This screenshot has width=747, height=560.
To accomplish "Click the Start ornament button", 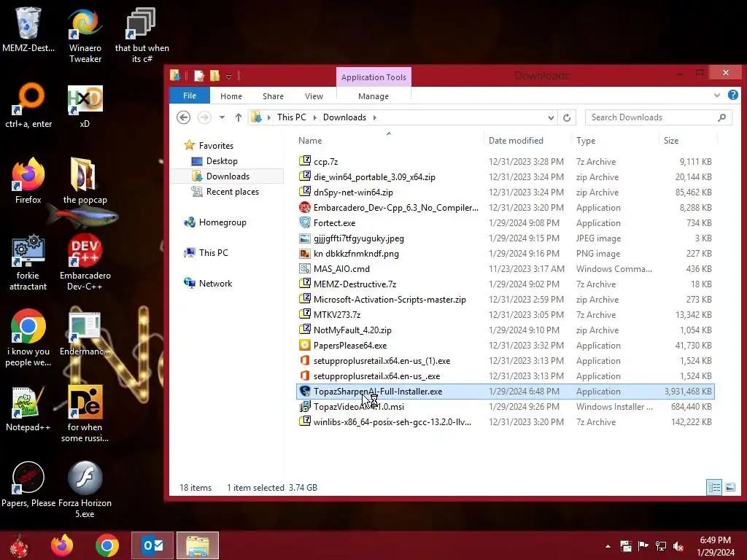I will coord(20,545).
